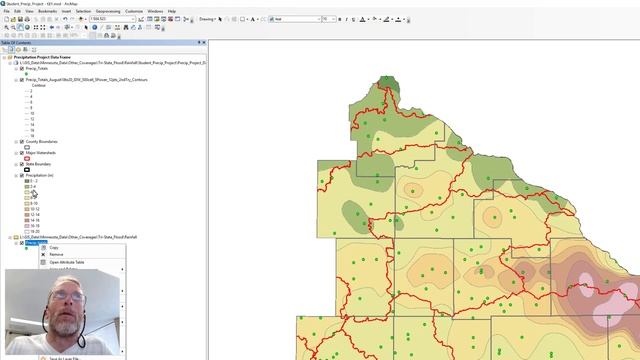Click the Fixed Zoom Out icon

click(x=43, y=27)
